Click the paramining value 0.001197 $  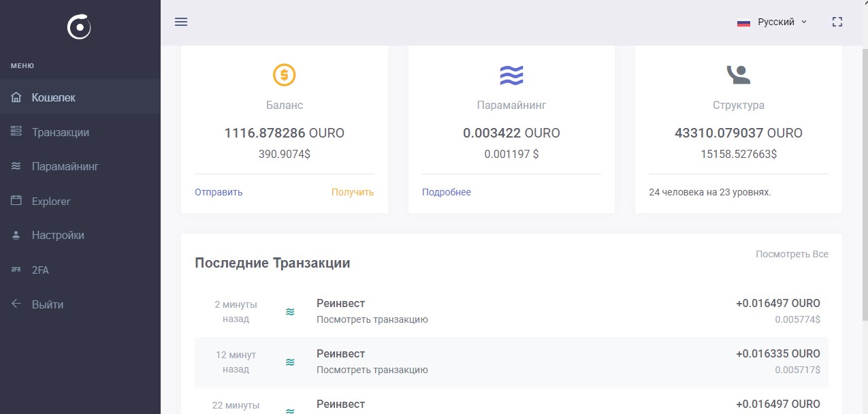coord(511,154)
